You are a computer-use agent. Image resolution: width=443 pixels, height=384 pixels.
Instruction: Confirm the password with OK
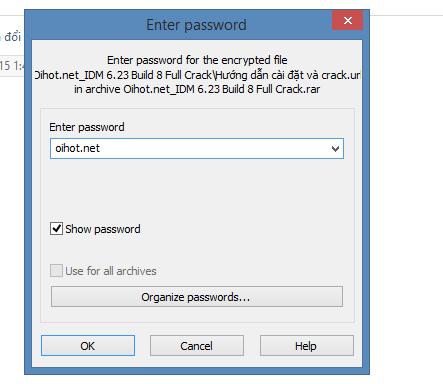point(88,346)
